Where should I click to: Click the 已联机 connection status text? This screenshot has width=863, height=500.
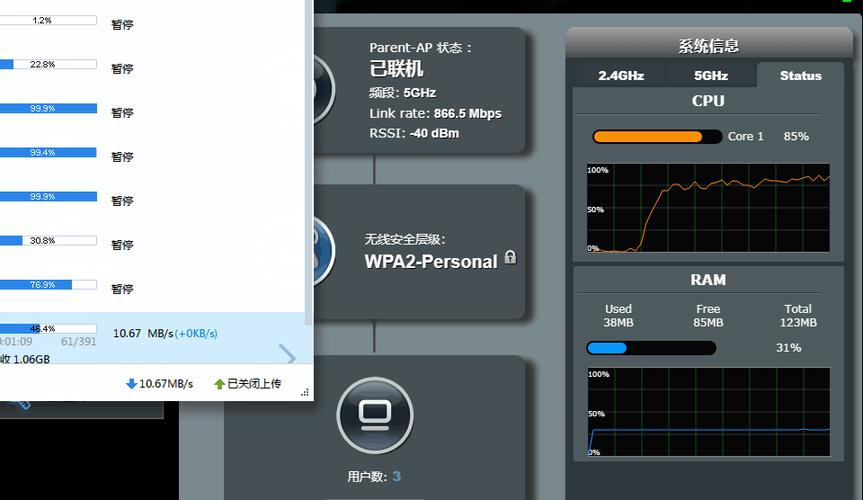tap(396, 69)
